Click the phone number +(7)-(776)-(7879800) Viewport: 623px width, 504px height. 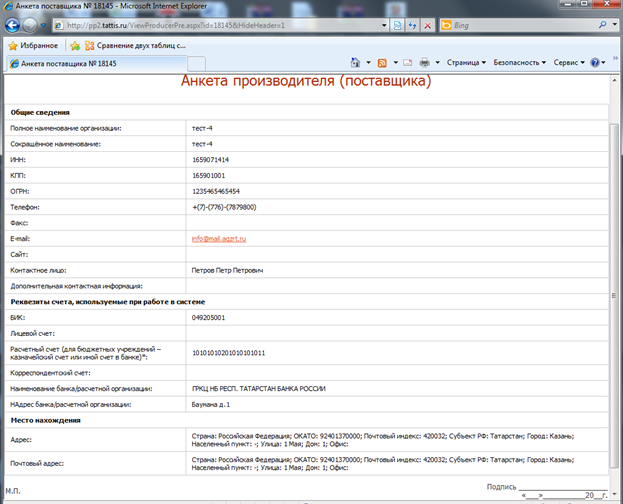[x=224, y=207]
